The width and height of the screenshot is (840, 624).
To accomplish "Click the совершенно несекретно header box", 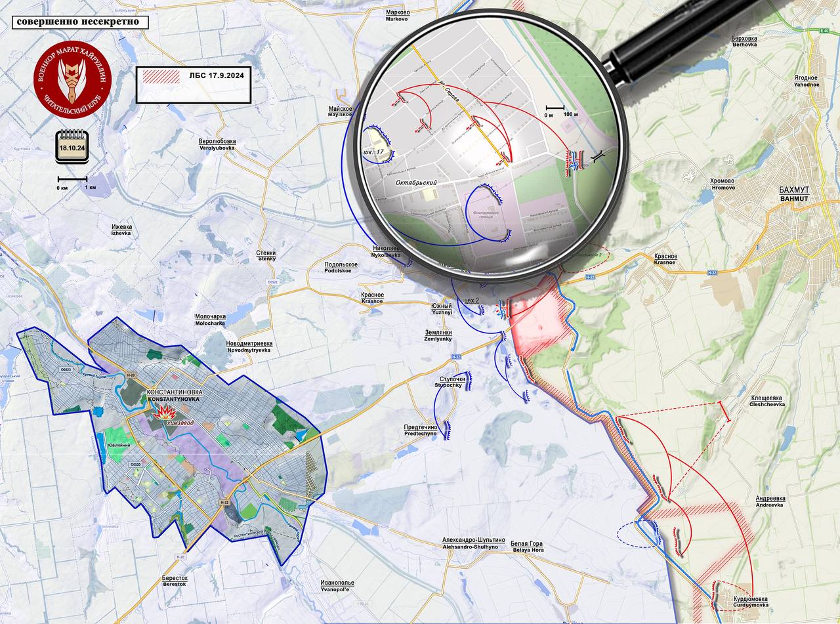I will tap(80, 22).
